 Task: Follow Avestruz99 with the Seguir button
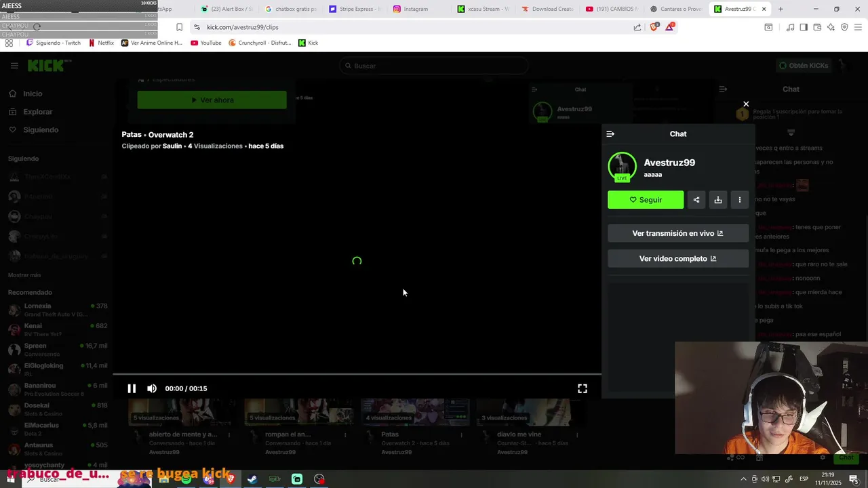(646, 200)
